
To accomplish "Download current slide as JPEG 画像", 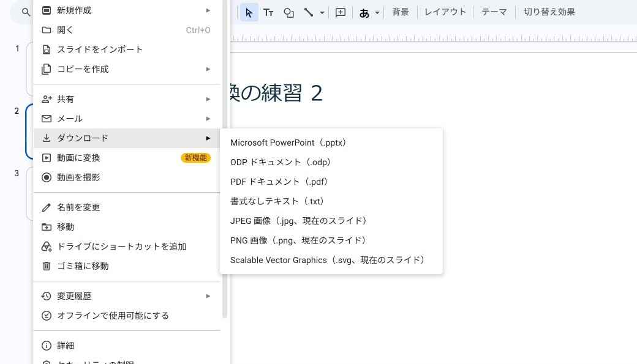I will (331, 221).
